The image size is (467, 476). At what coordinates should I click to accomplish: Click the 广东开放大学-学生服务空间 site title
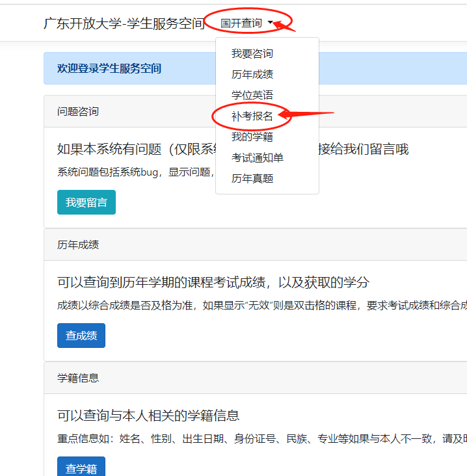point(124,23)
